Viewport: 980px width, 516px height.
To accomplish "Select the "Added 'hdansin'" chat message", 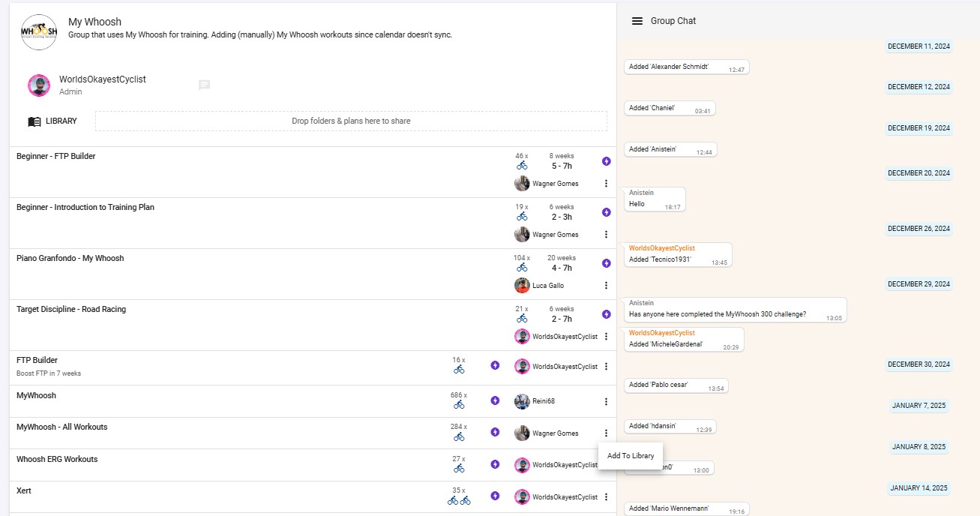I will (670, 427).
